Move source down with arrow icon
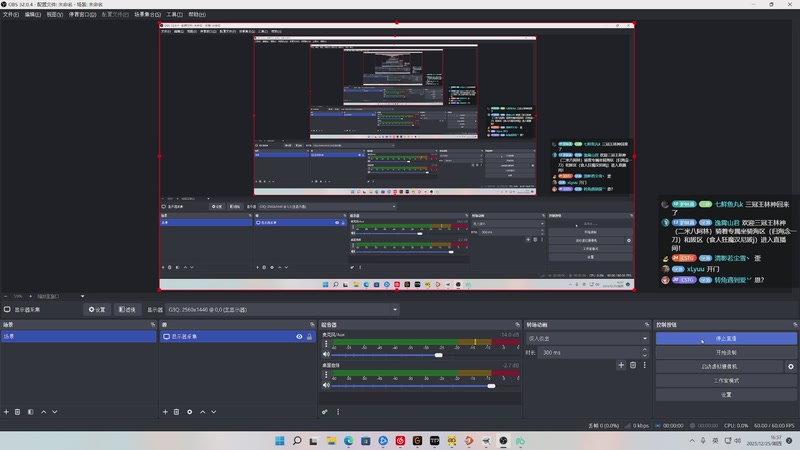Viewport: 800px width, 450px height. (214, 412)
